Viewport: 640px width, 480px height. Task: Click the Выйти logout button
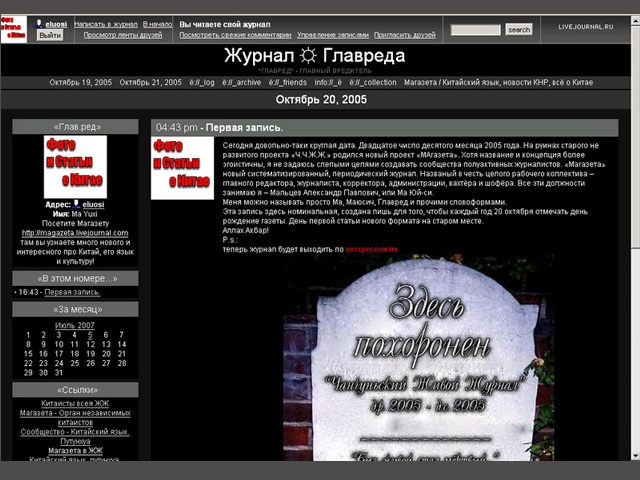click(x=50, y=36)
